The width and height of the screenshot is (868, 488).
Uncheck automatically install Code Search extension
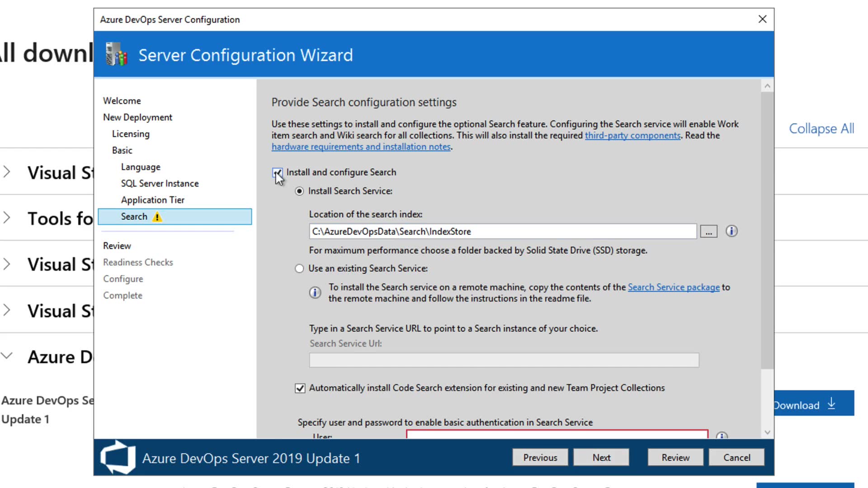coord(300,388)
